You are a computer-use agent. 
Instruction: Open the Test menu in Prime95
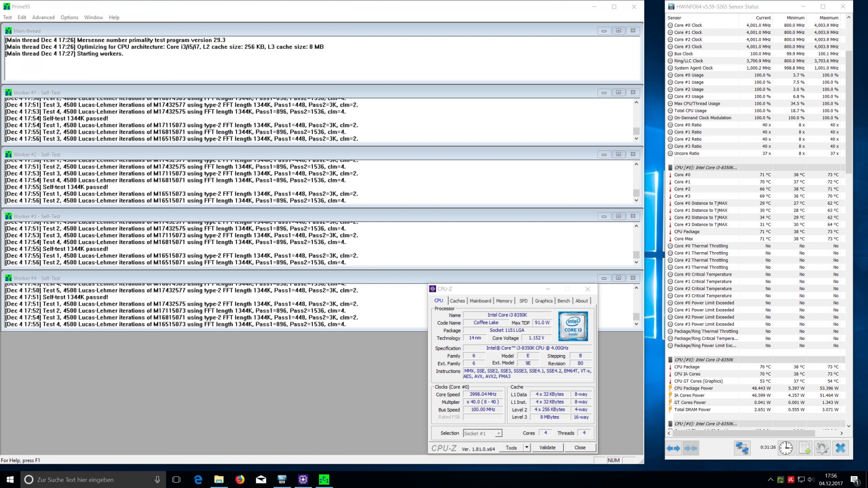pos(7,17)
